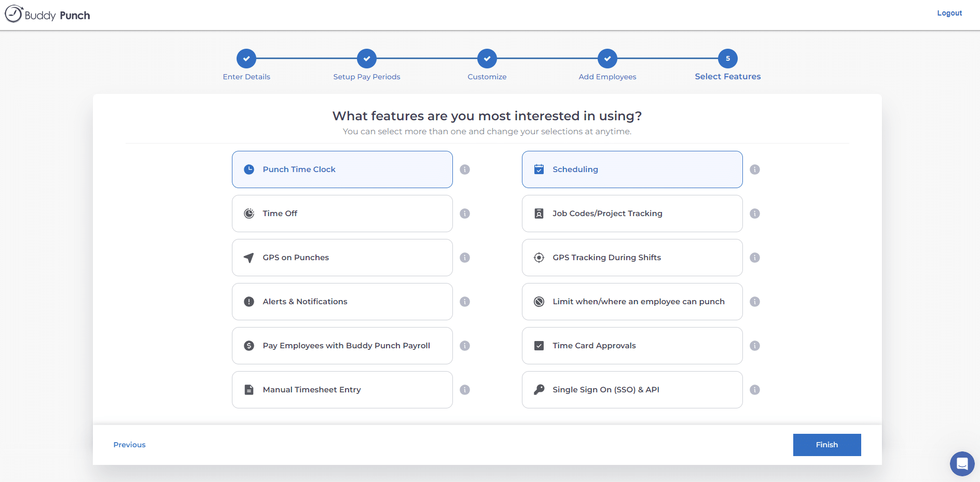The image size is (980, 482).
Task: Click the Select Features step 5
Action: pos(728,59)
